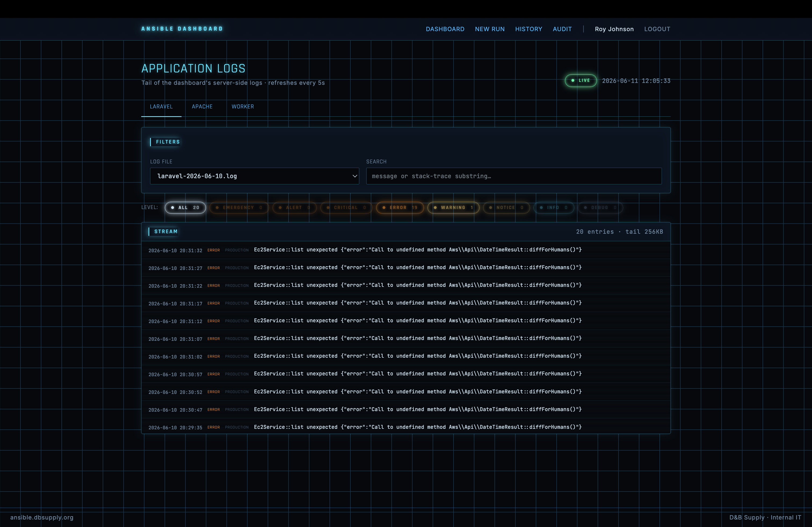Toggle the LIVE refresh indicator
Screen dimensions: 812x527
click(581, 80)
